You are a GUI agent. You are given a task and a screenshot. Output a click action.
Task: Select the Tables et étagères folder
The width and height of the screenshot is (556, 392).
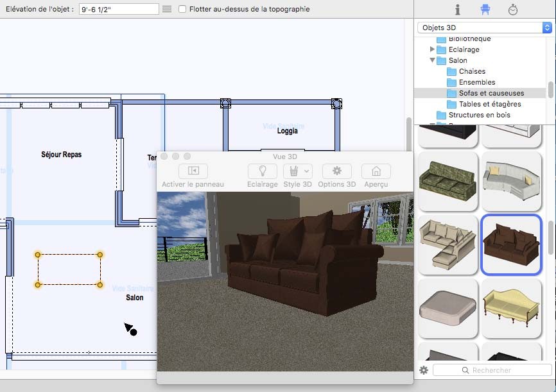click(489, 104)
